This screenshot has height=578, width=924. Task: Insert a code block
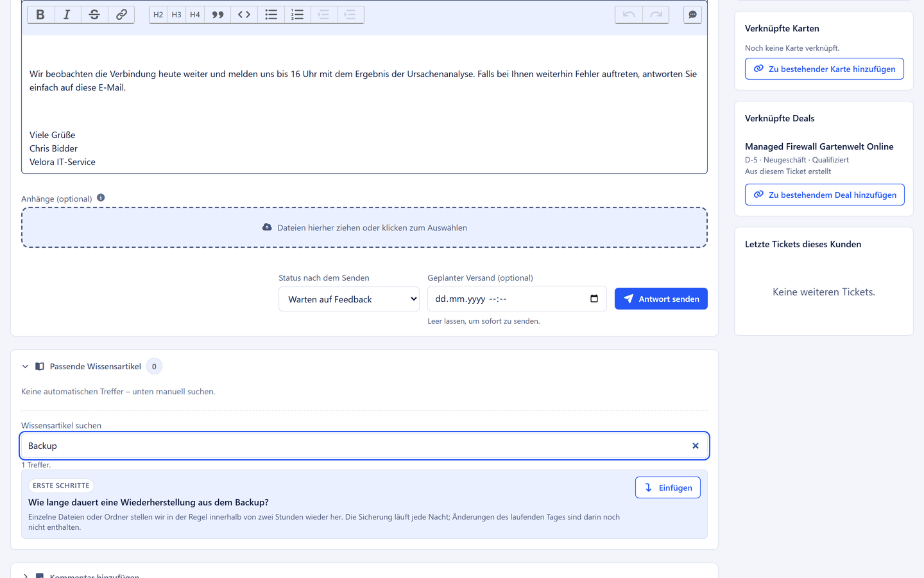point(244,15)
